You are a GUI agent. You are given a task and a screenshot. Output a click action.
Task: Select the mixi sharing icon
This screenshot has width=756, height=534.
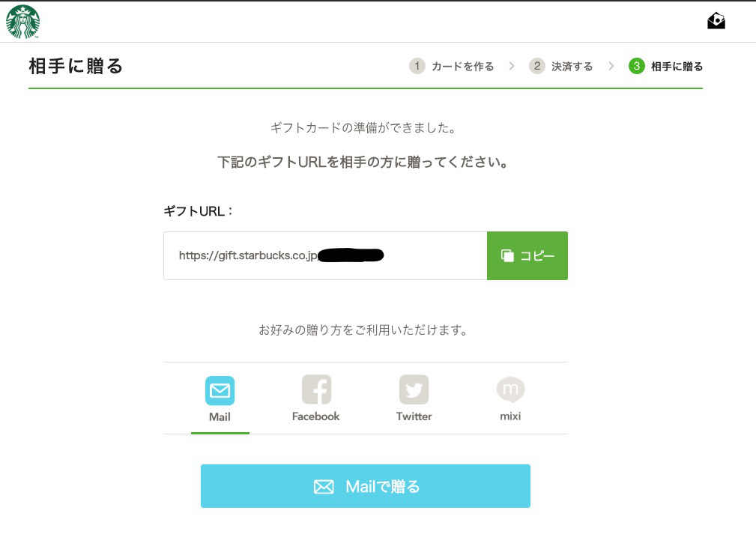[x=510, y=390]
